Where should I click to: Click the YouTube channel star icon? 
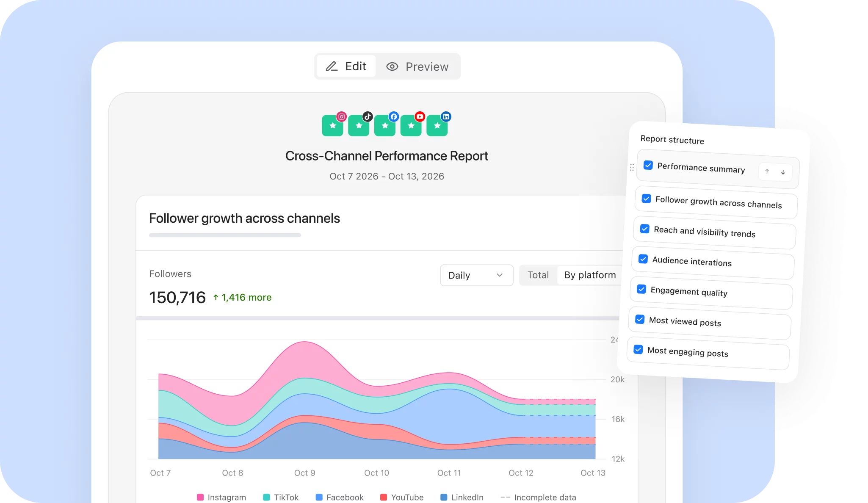[411, 126]
